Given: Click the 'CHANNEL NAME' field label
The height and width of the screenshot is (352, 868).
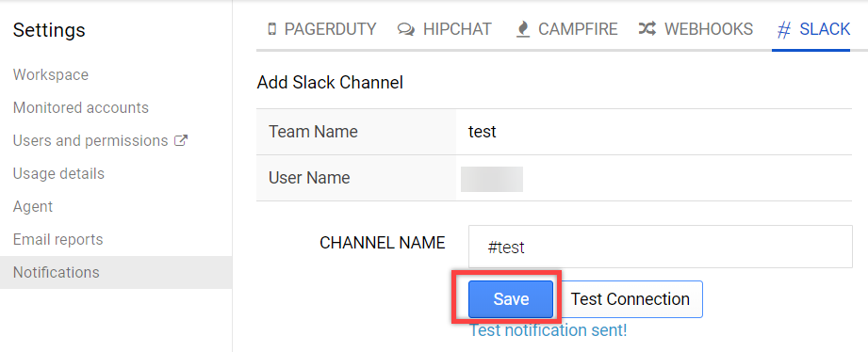Looking at the screenshot, I should (383, 243).
